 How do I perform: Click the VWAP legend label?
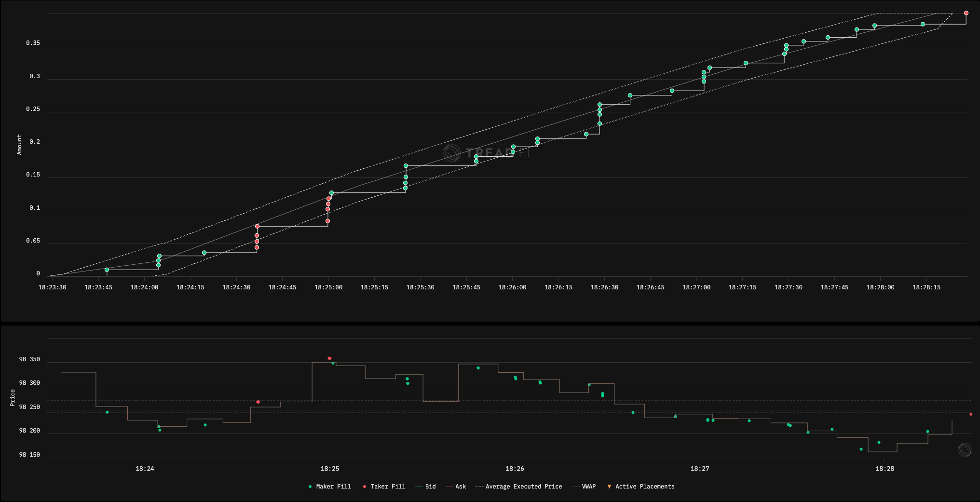pyautogui.click(x=588, y=487)
